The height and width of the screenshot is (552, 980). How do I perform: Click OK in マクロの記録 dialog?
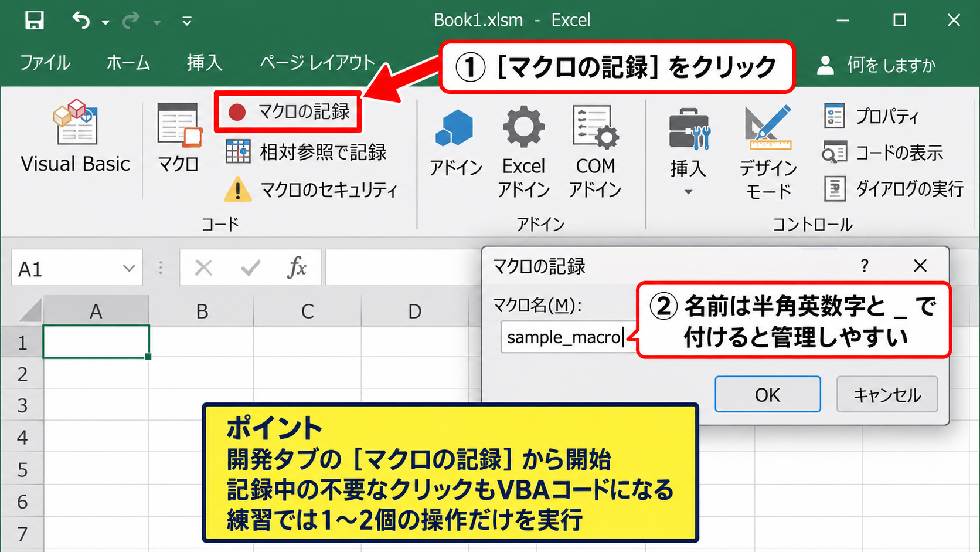768,394
